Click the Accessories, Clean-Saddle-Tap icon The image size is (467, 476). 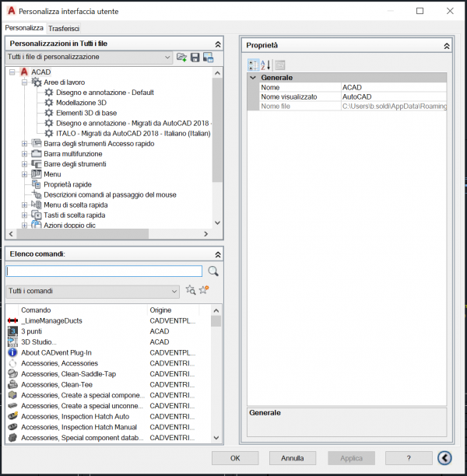coord(12,373)
